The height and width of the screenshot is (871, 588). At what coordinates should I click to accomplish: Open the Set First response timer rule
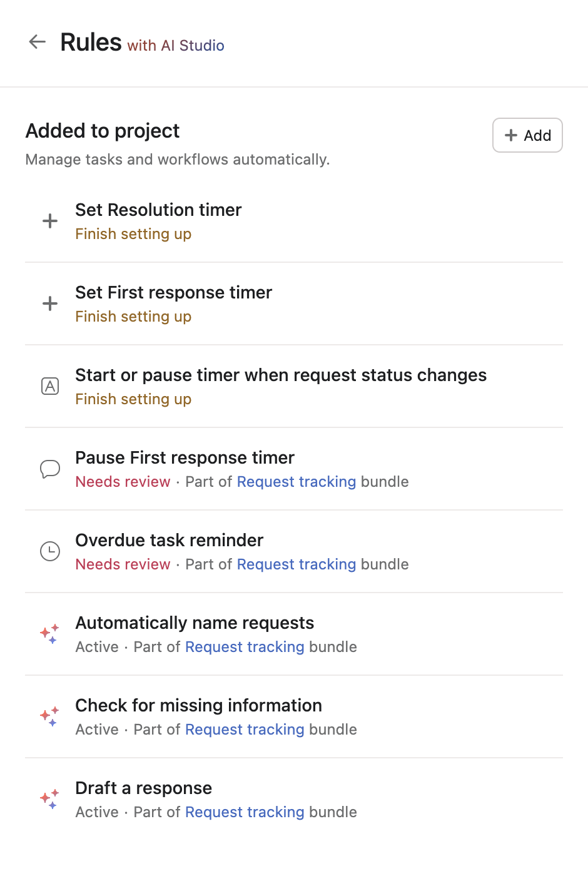click(173, 293)
